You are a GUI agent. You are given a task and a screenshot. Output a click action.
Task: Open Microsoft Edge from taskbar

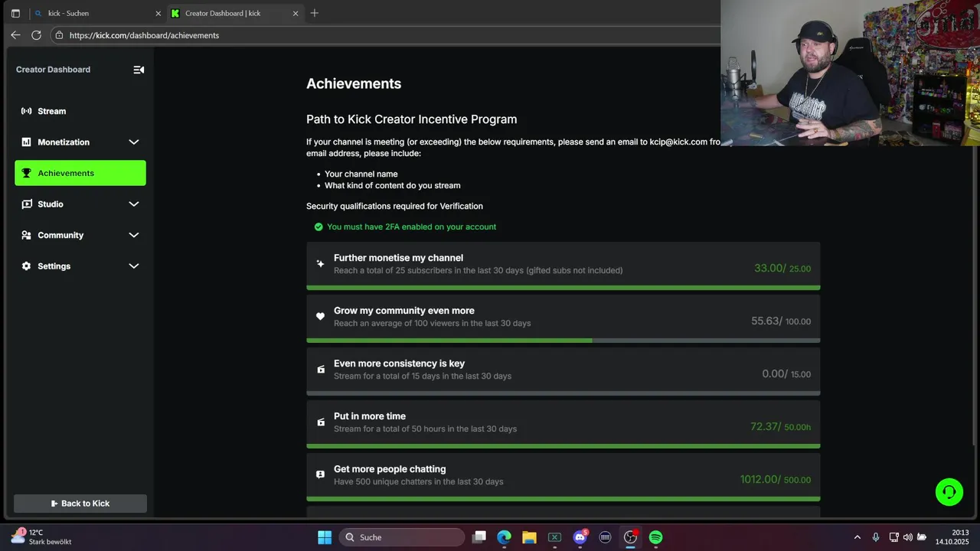[504, 537]
